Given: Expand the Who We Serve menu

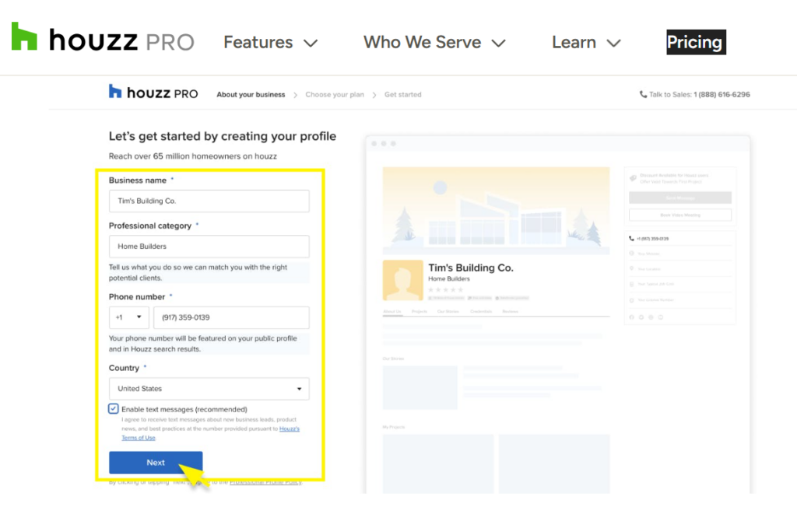Looking at the screenshot, I should [434, 43].
